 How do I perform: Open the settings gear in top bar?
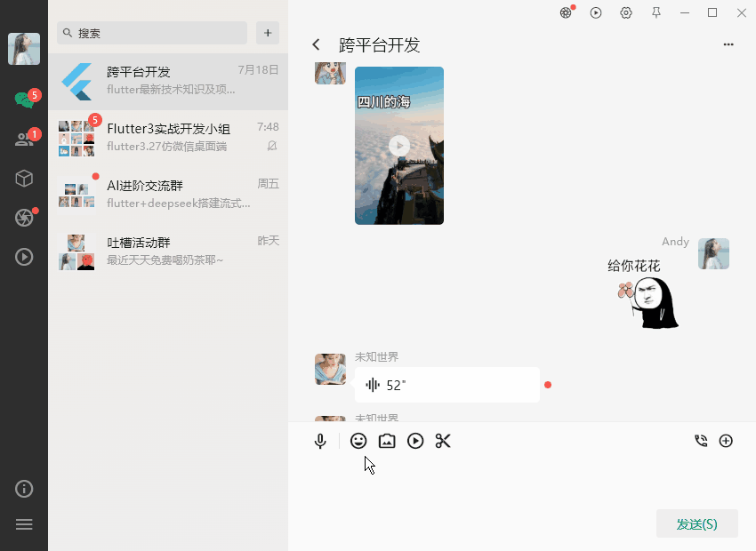(625, 12)
